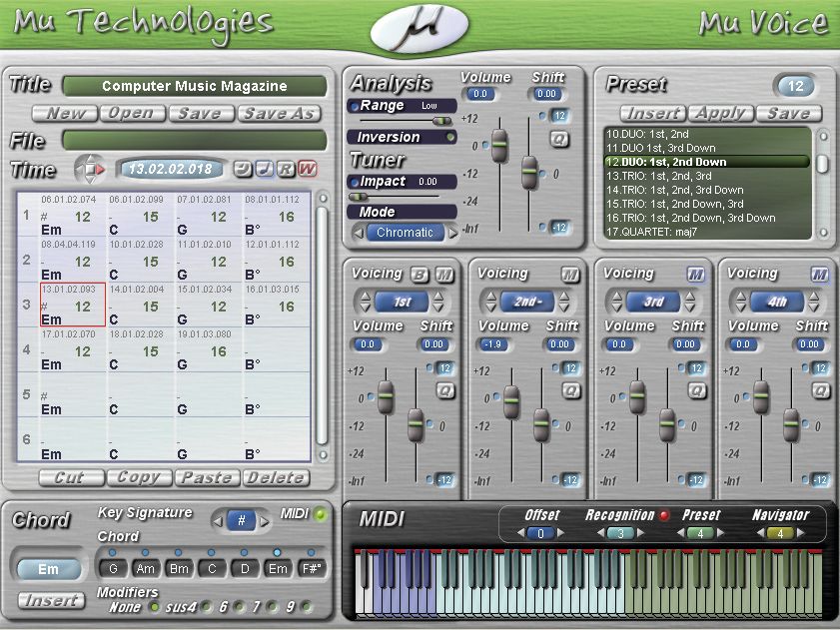
Task: Select the 6 modifier radio button
Action: (x=240, y=607)
